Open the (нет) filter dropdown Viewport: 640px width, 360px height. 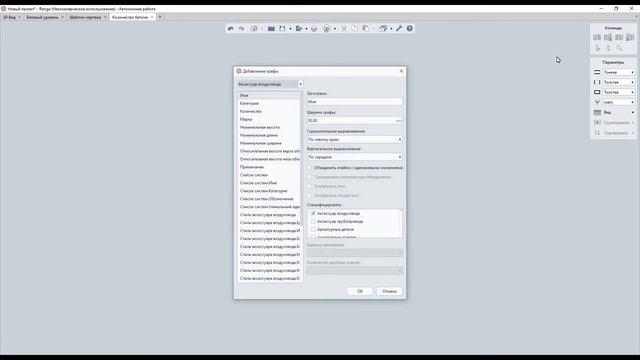point(619,102)
